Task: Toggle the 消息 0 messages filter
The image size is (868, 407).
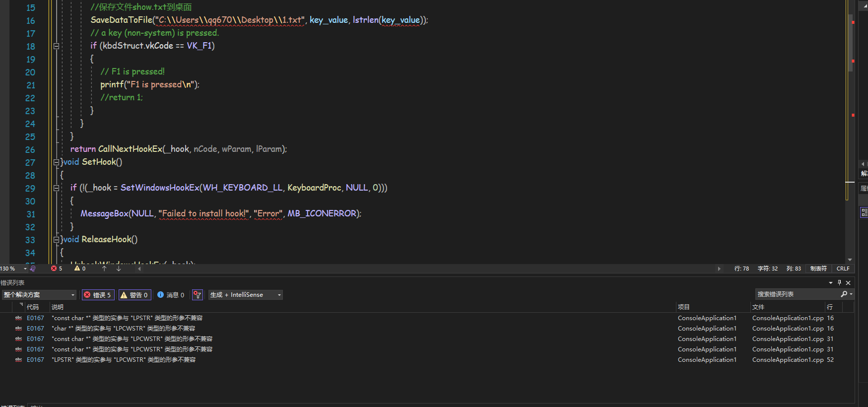Action: pos(171,295)
